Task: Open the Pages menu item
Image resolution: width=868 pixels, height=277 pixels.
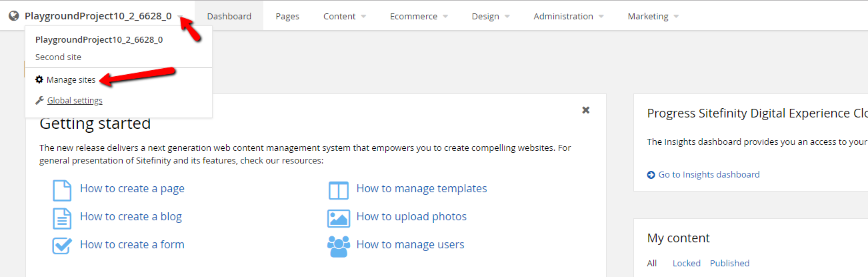Action: click(x=287, y=16)
